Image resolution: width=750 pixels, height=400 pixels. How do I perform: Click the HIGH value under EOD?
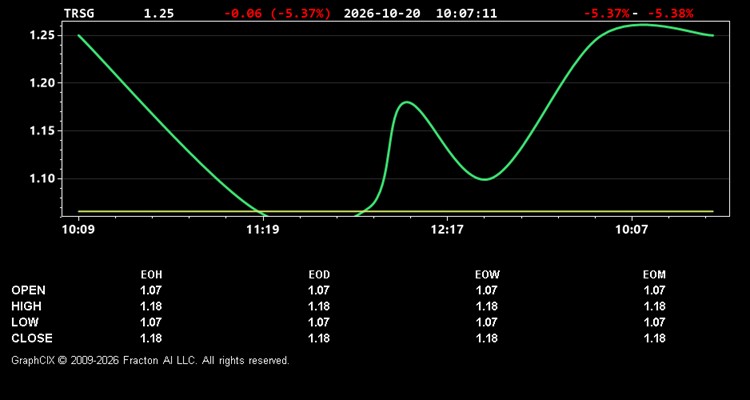(x=319, y=306)
